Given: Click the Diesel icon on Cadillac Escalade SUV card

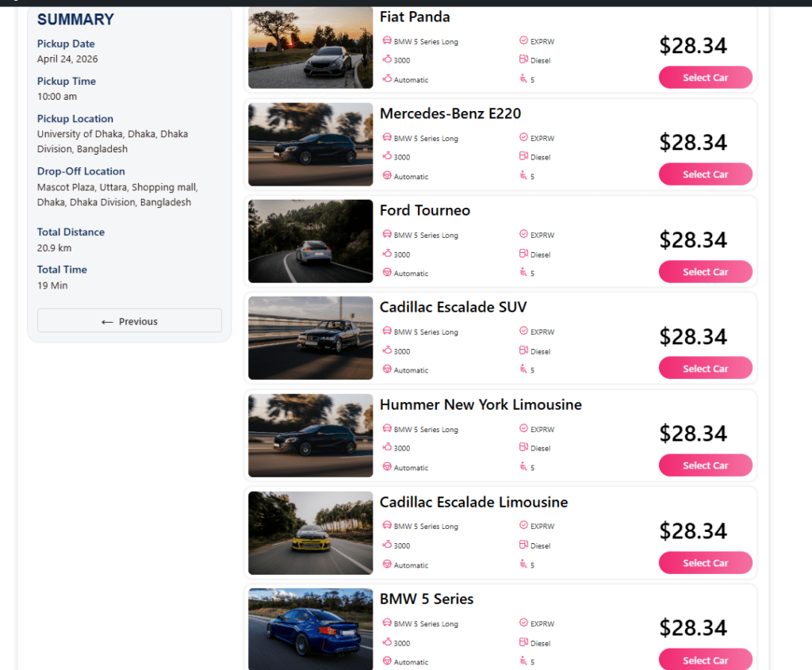Looking at the screenshot, I should pos(523,350).
